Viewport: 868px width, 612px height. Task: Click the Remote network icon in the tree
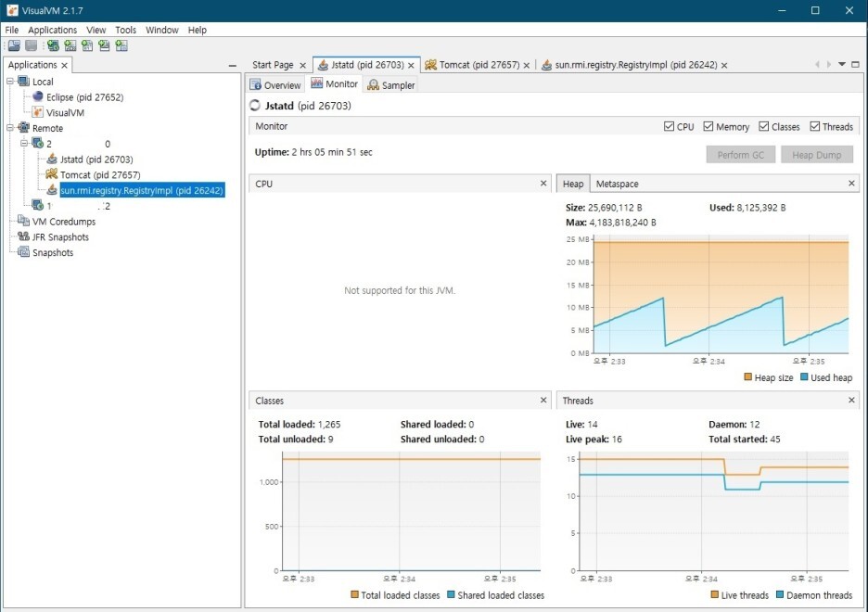coord(23,128)
